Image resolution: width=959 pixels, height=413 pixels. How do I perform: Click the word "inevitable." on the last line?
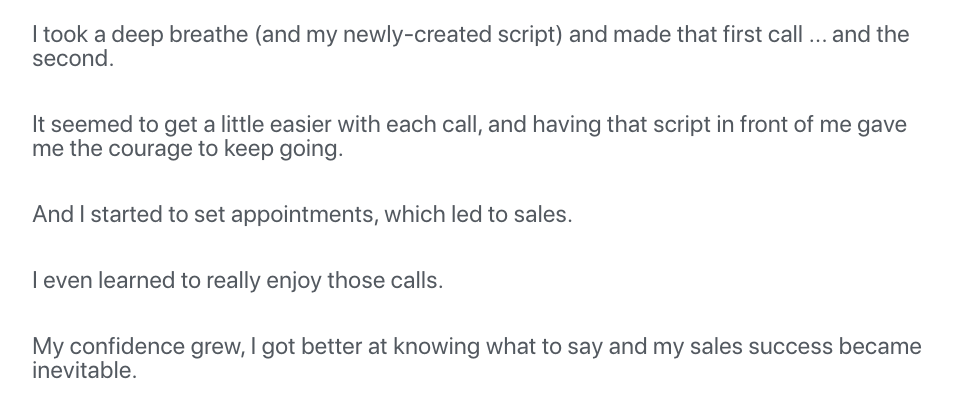pos(84,370)
